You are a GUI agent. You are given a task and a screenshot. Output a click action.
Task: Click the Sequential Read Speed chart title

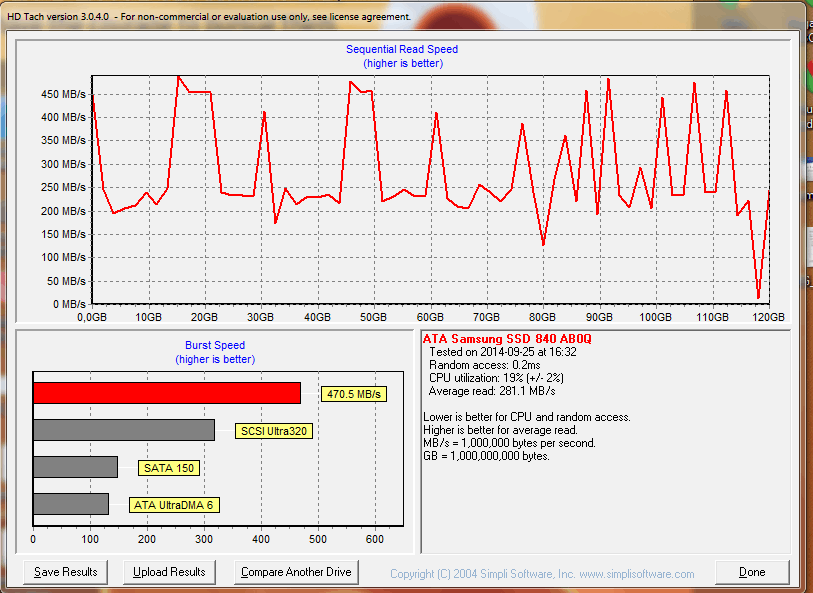402,49
